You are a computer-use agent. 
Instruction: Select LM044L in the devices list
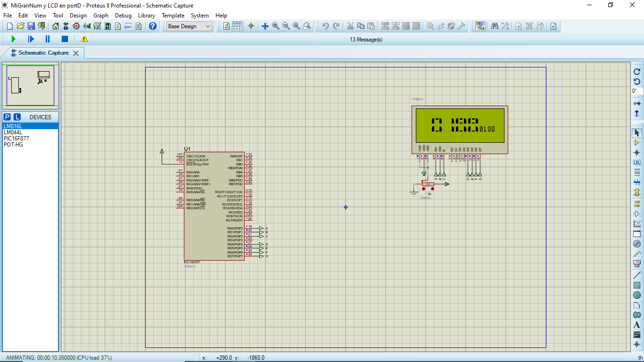[x=31, y=132]
